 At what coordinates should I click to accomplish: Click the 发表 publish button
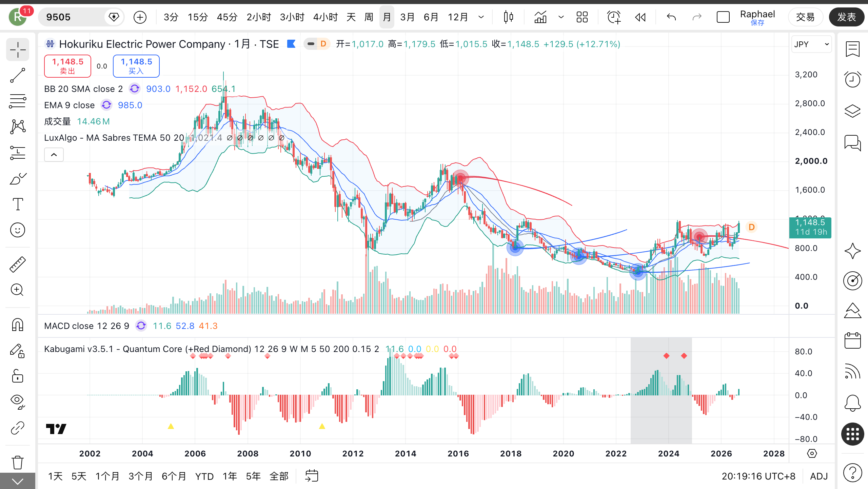(846, 17)
